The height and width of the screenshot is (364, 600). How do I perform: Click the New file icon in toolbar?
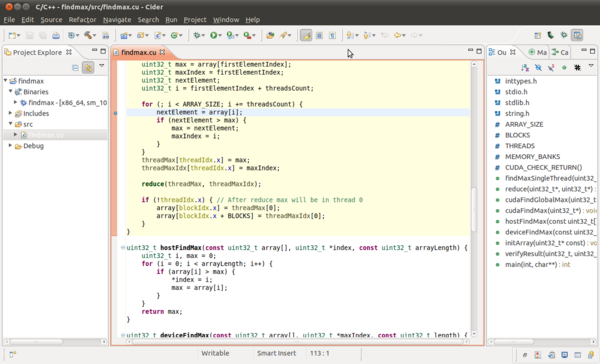pos(12,35)
